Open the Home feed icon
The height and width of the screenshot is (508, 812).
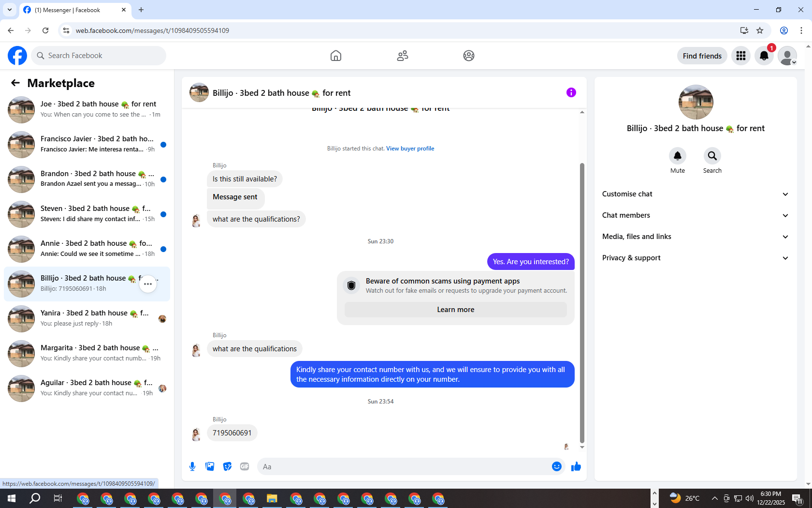pyautogui.click(x=336, y=56)
